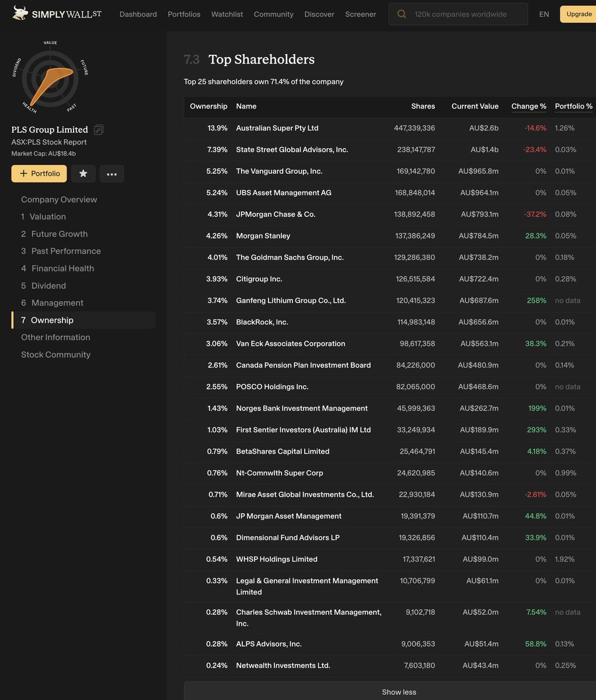This screenshot has width=596, height=700.
Task: Click Nt-Comnwlth Super Corp name
Action: pos(280,473)
